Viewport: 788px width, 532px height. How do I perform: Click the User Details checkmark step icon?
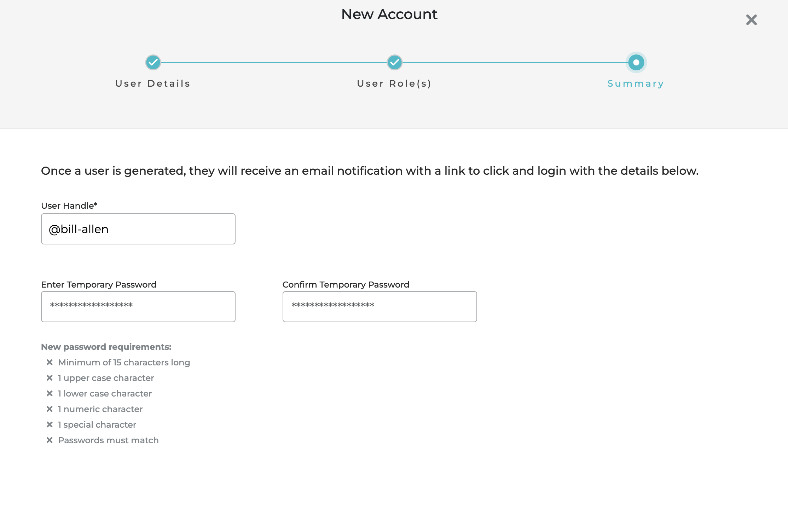(153, 63)
